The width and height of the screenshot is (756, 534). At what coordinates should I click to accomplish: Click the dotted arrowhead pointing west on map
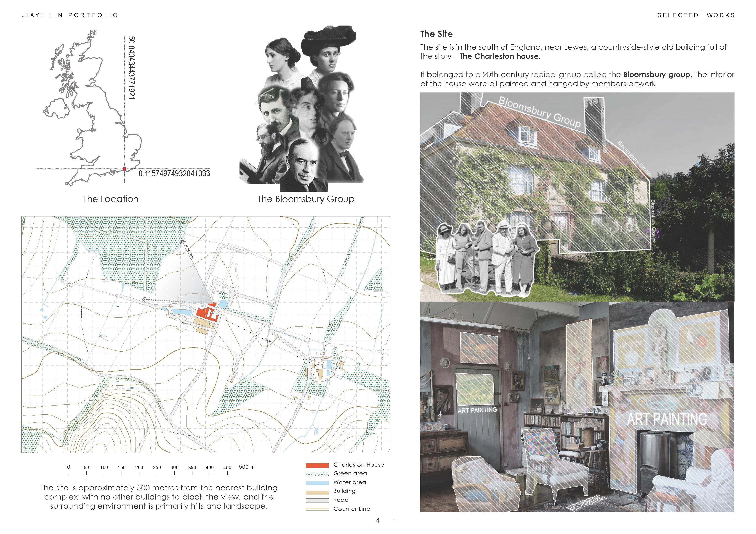tap(144, 299)
